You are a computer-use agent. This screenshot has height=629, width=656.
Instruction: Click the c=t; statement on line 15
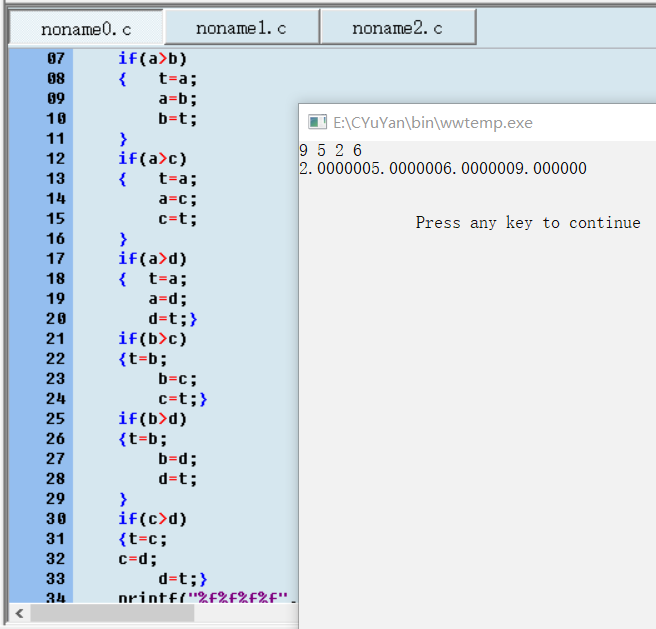click(x=177, y=219)
